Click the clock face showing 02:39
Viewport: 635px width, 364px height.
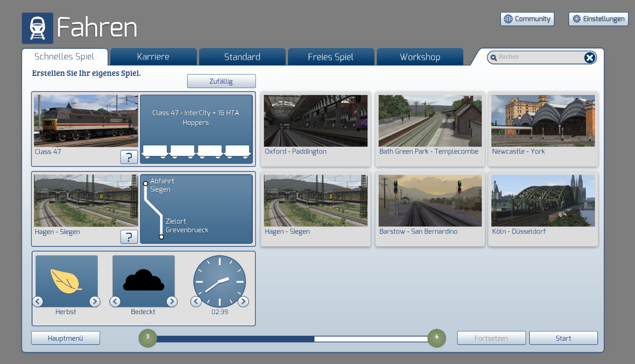220,281
